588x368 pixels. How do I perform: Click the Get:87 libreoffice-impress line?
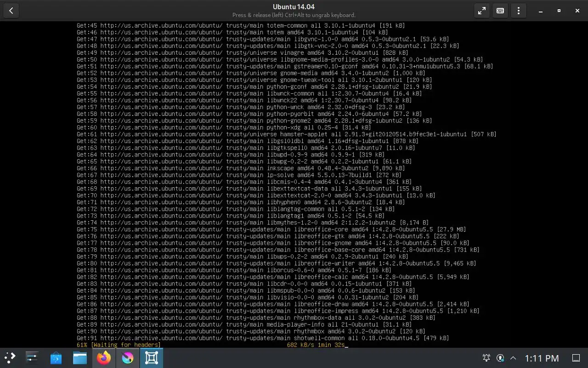(278, 311)
